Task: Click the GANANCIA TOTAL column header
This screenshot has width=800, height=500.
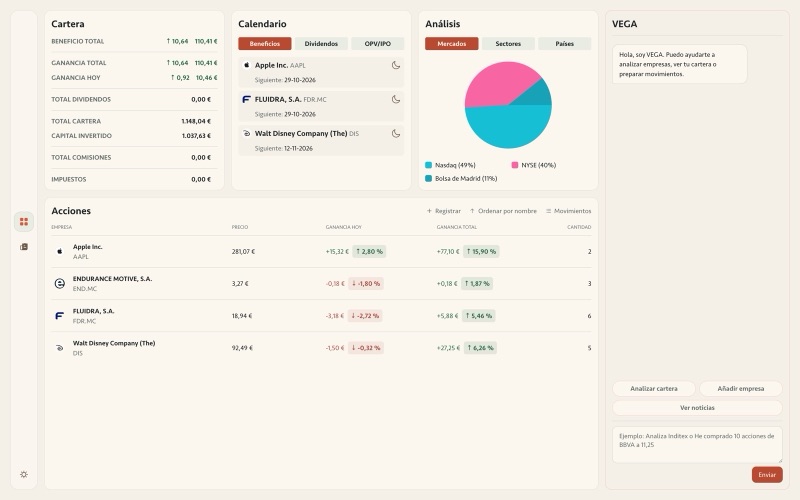Action: click(457, 227)
